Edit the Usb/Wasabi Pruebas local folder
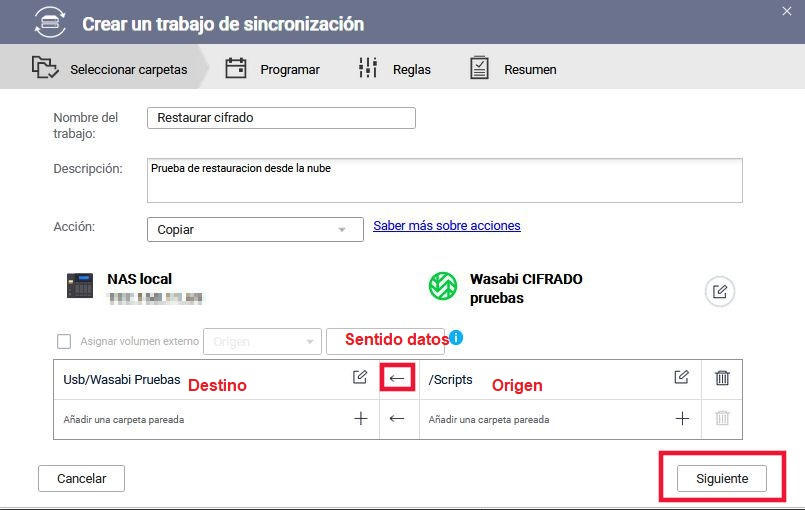The height and width of the screenshot is (510, 805). [360, 377]
